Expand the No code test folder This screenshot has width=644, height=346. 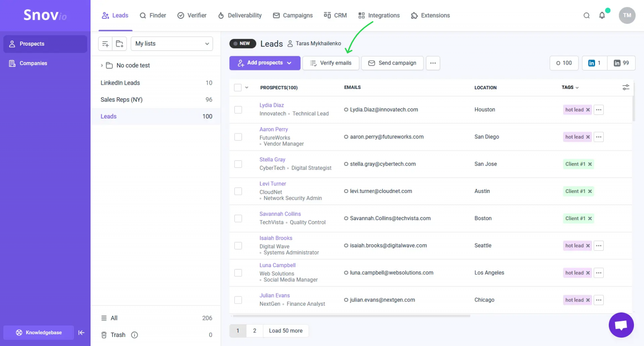(102, 65)
